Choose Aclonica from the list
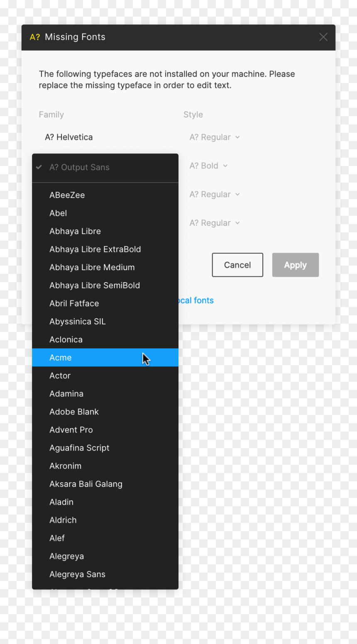Screen dimensions: 357x644 (105, 339)
